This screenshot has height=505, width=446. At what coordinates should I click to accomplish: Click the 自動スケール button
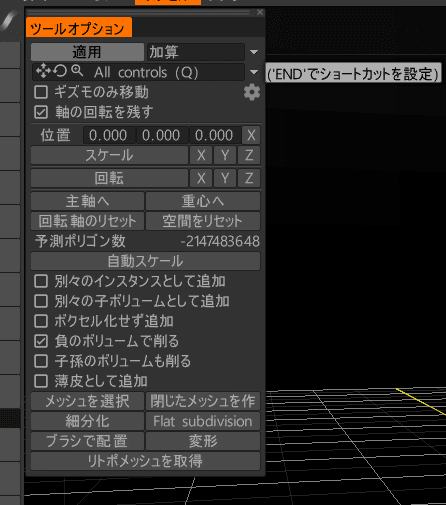(x=145, y=261)
